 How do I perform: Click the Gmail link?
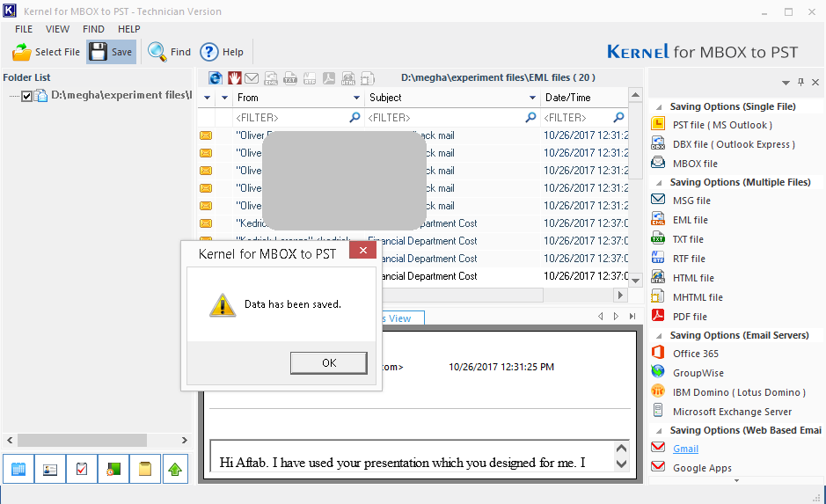tap(685, 449)
